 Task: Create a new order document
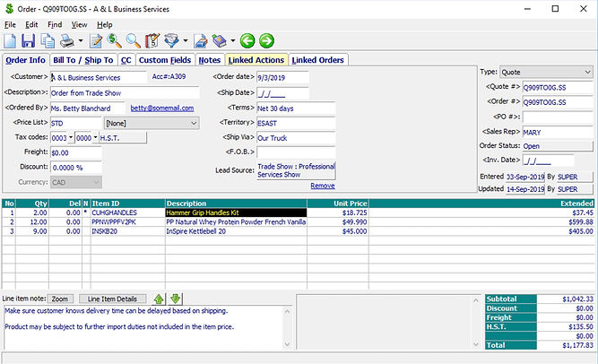pyautogui.click(x=10, y=41)
